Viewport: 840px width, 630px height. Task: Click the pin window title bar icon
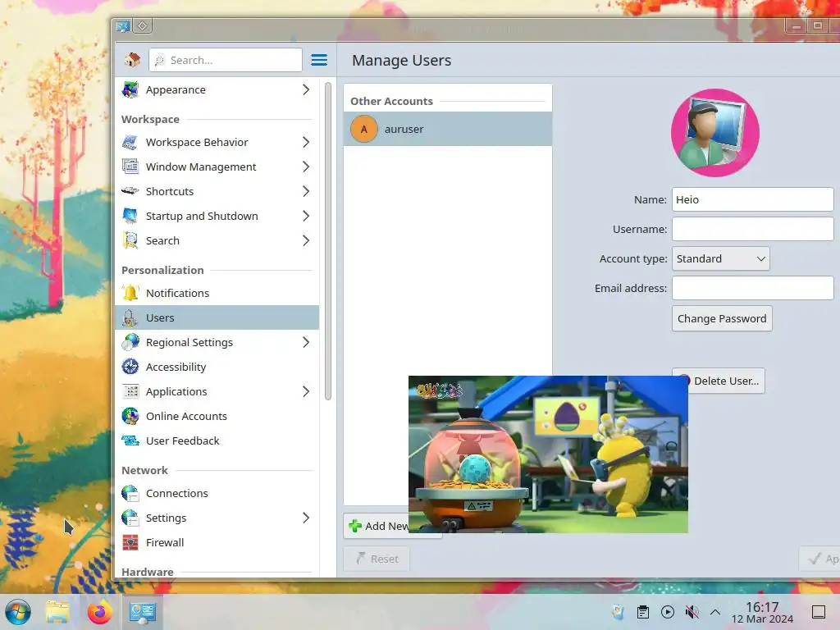coord(143,25)
